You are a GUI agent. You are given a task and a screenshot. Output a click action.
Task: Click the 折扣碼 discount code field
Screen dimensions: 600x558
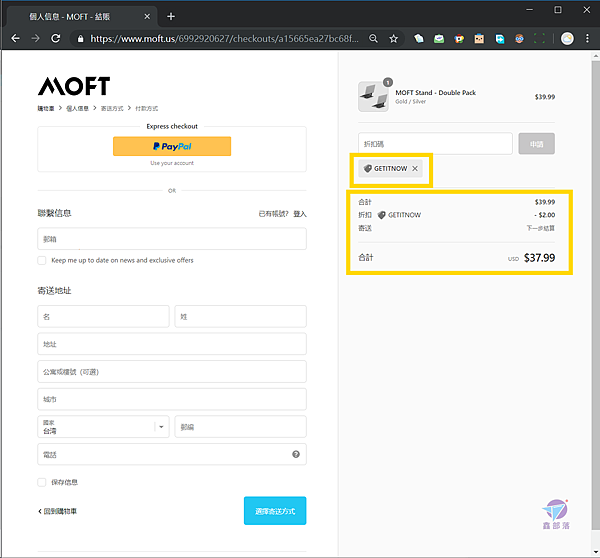pos(435,144)
